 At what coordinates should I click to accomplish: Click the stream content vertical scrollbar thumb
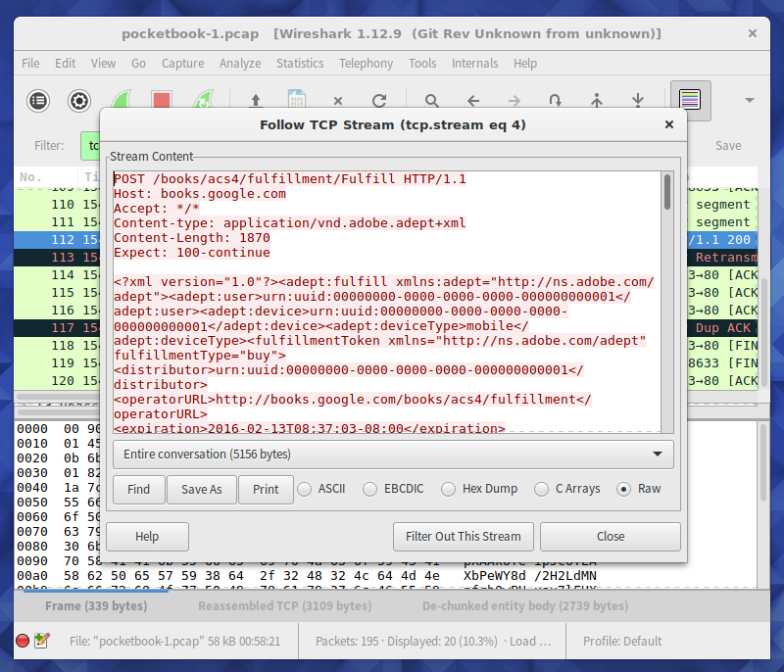pyautogui.click(x=667, y=192)
